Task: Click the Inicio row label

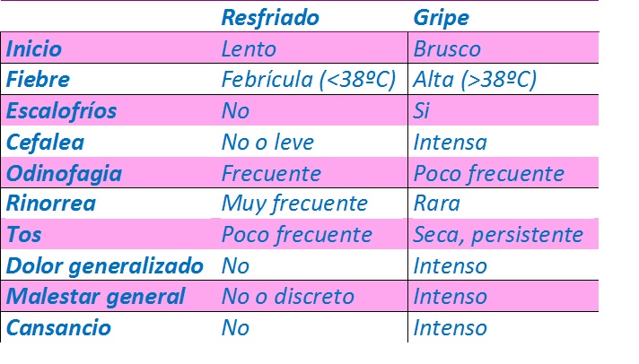Action: (x=34, y=48)
